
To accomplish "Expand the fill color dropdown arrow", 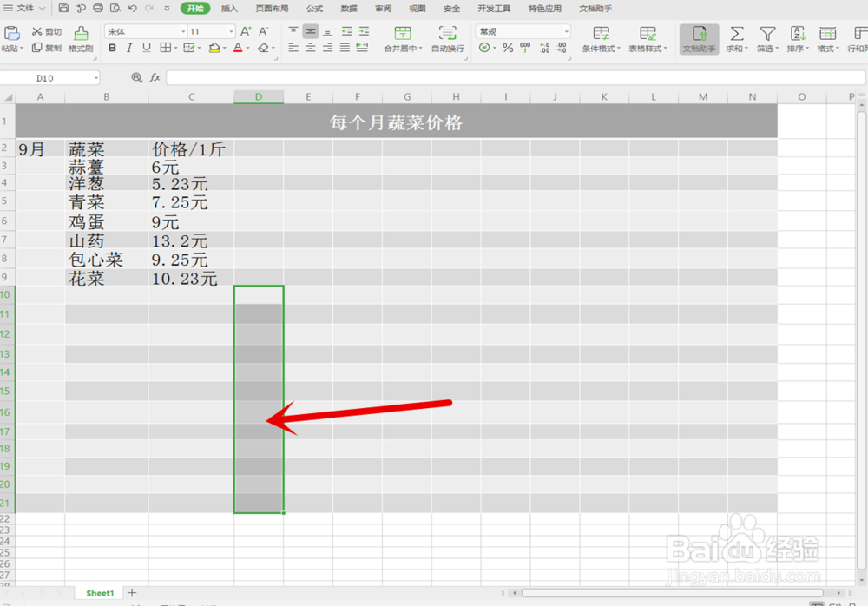I will [x=224, y=49].
